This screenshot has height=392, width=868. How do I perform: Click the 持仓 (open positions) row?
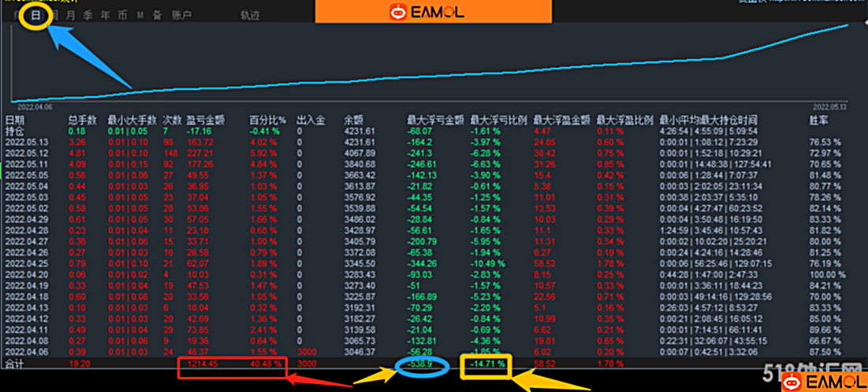(x=14, y=131)
